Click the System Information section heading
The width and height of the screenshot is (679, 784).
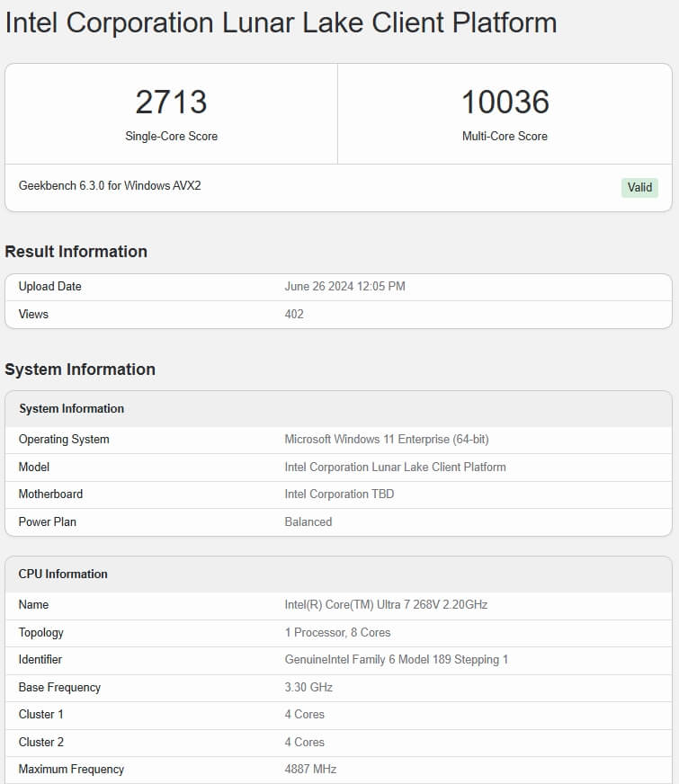coord(80,370)
